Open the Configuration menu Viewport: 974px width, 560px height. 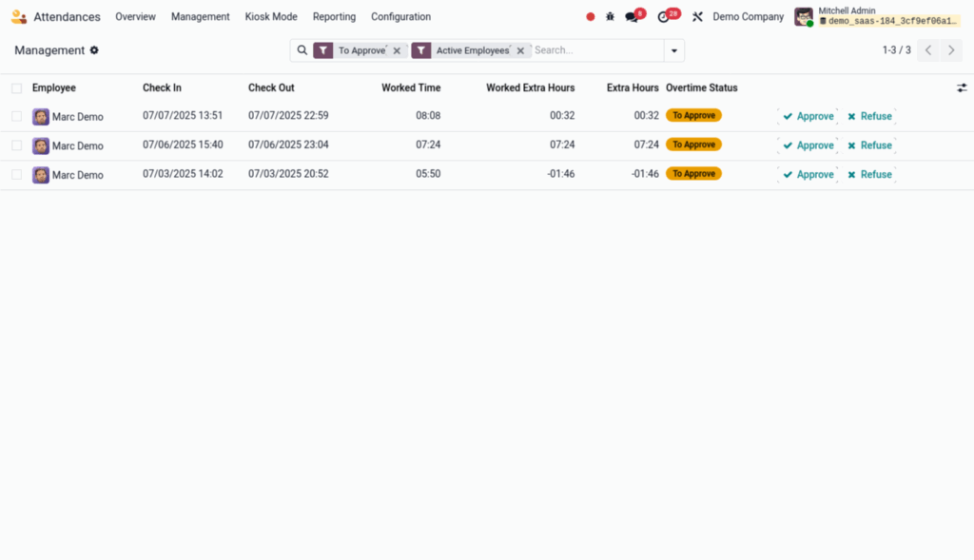pyautogui.click(x=400, y=17)
